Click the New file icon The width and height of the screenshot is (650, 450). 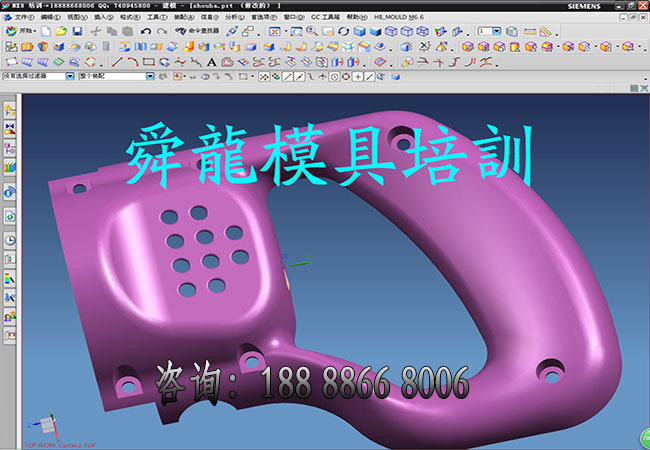(x=46, y=32)
